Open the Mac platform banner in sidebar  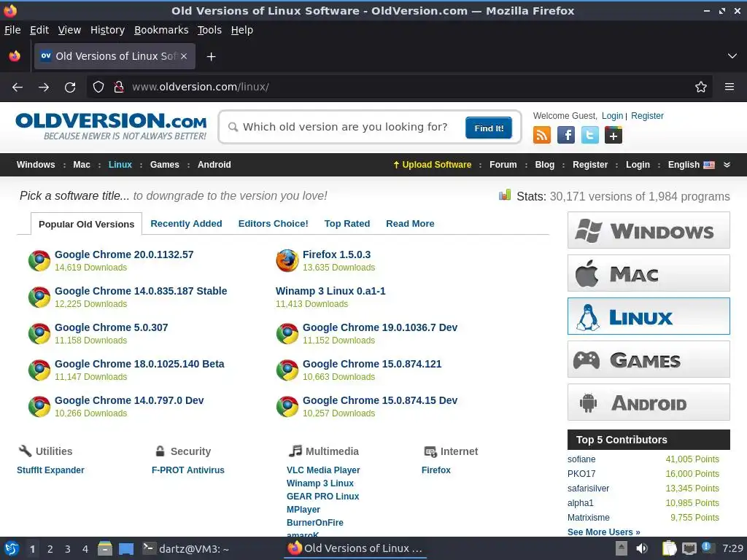tap(649, 273)
